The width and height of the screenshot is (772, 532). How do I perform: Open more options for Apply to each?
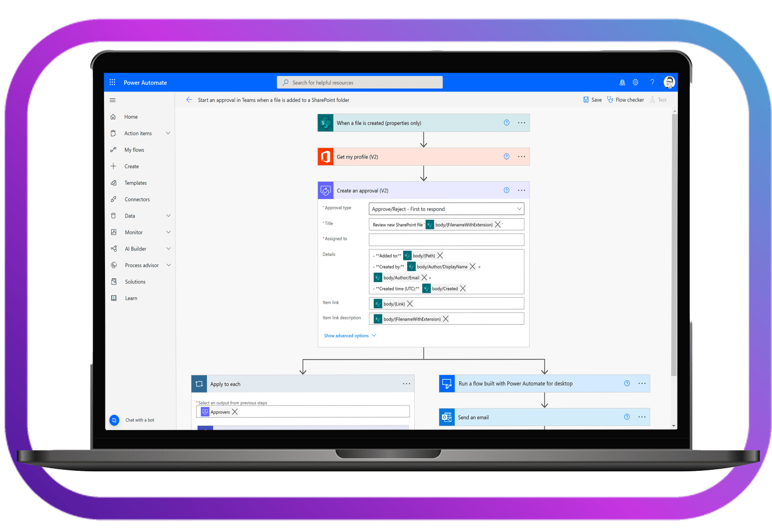point(407,384)
